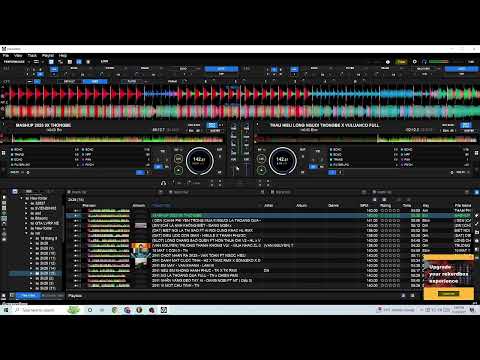Open the deck 1 pad grid icon
The image size is (480, 360).
click(x=4, y=153)
